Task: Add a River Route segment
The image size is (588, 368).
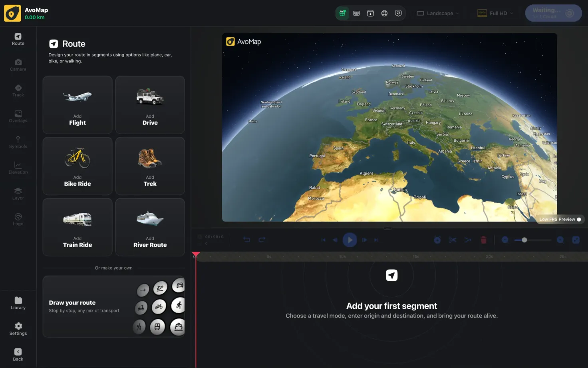Action: (150, 227)
